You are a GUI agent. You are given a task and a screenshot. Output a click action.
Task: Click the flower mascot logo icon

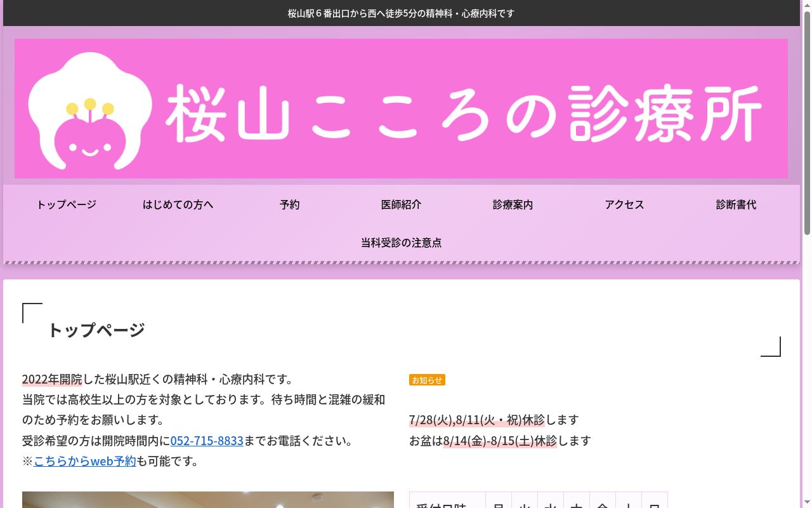(90, 111)
